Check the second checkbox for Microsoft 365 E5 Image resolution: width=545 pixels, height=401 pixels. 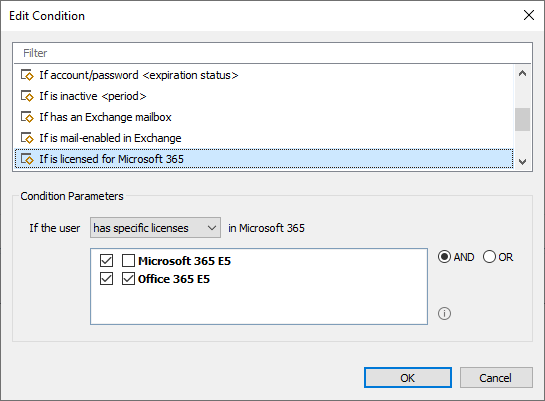(128, 260)
